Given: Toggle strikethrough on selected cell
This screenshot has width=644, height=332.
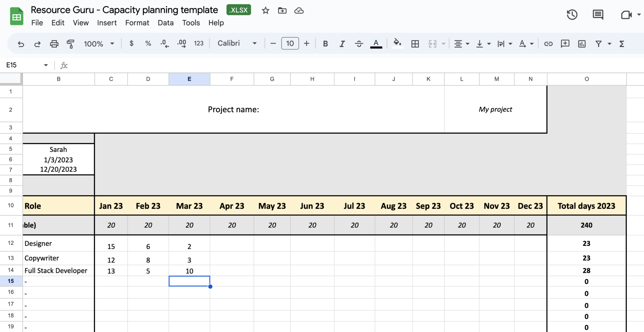Looking at the screenshot, I should [x=359, y=44].
